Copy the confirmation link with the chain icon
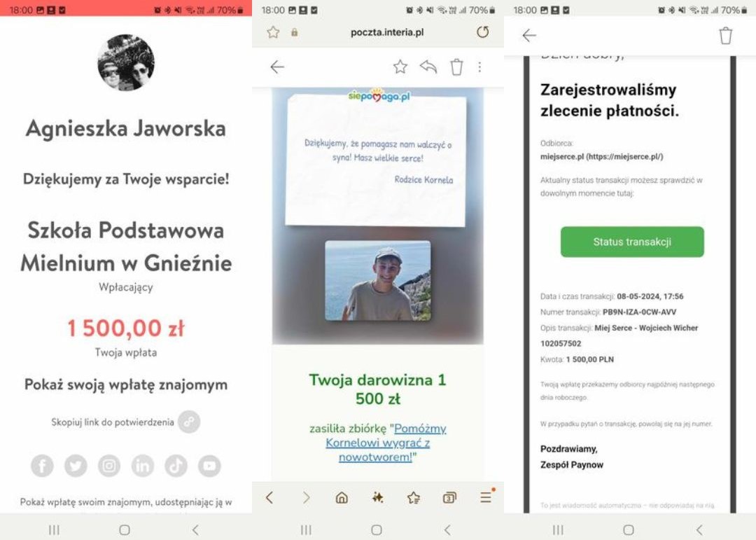 (x=189, y=422)
